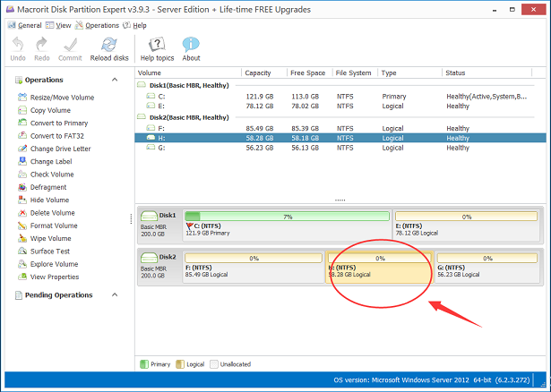Select G: (NTFS) block in disk map

(487, 267)
